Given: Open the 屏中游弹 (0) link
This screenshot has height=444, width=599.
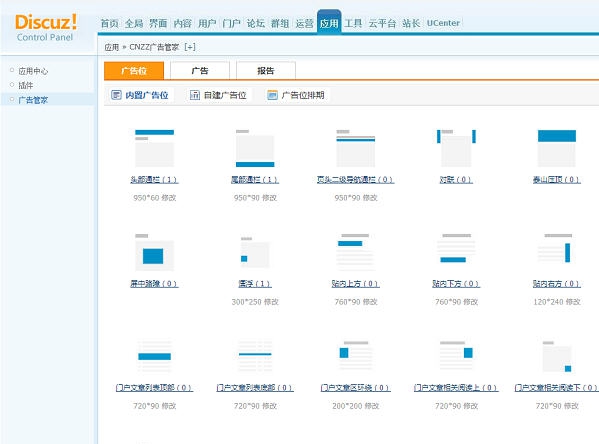Looking at the screenshot, I should pos(154,284).
